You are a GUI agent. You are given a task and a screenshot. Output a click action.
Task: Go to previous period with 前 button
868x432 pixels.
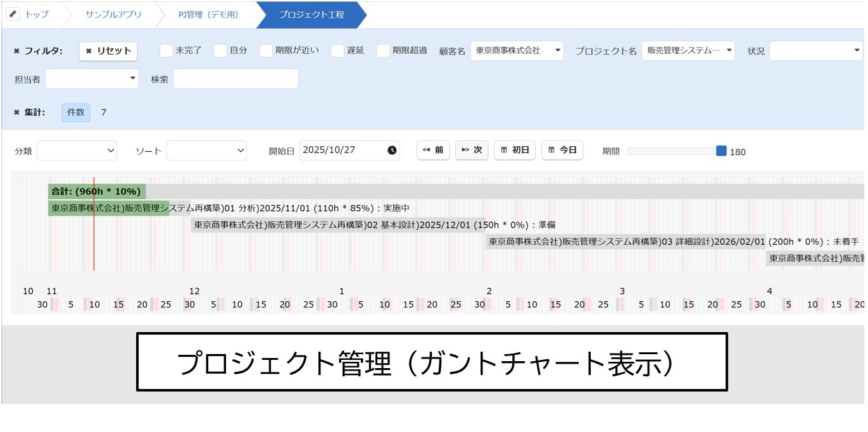433,151
